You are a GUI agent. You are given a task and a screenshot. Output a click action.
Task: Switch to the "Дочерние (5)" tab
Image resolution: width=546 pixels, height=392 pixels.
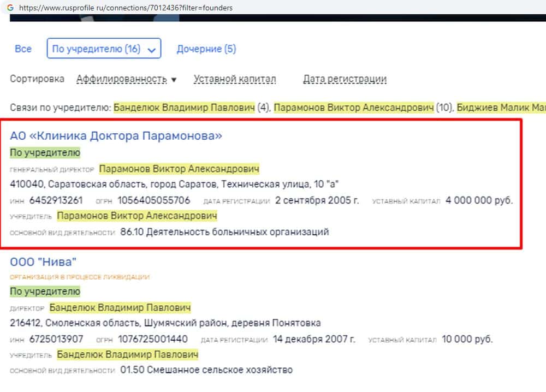point(206,49)
